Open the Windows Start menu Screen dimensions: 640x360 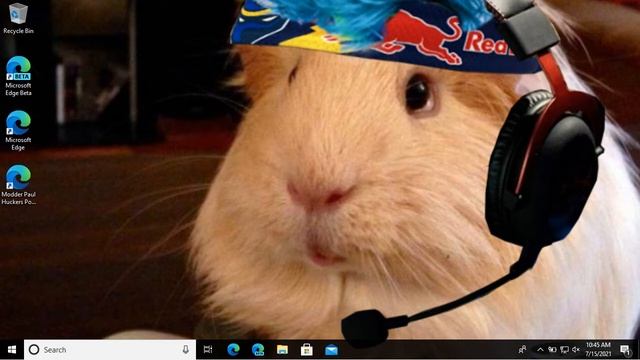[12, 350]
